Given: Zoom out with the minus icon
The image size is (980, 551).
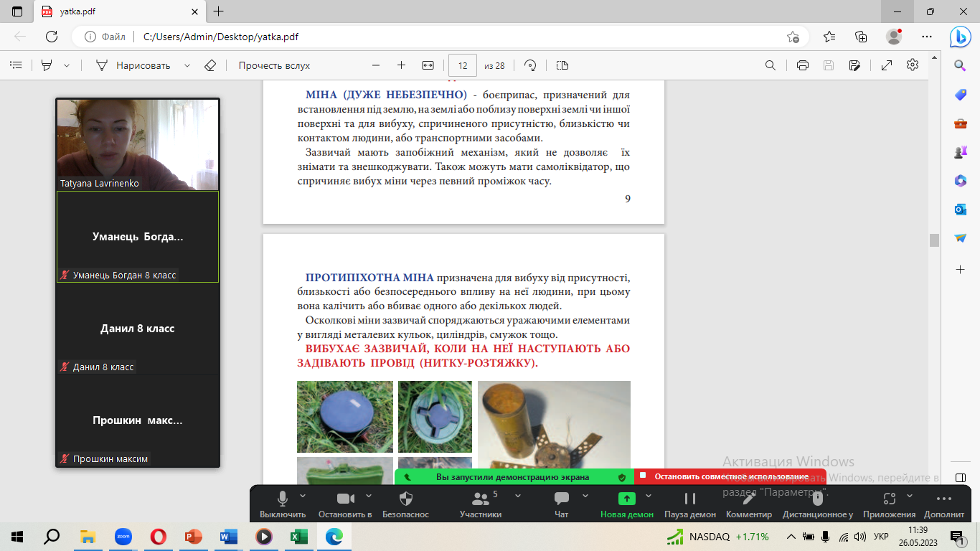Looking at the screenshot, I should (x=375, y=65).
